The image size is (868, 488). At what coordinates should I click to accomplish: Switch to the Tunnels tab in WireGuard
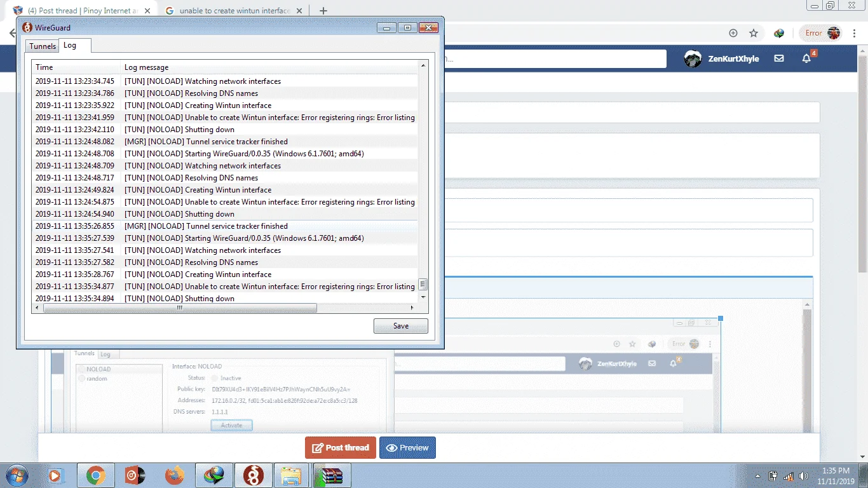pyautogui.click(x=43, y=46)
